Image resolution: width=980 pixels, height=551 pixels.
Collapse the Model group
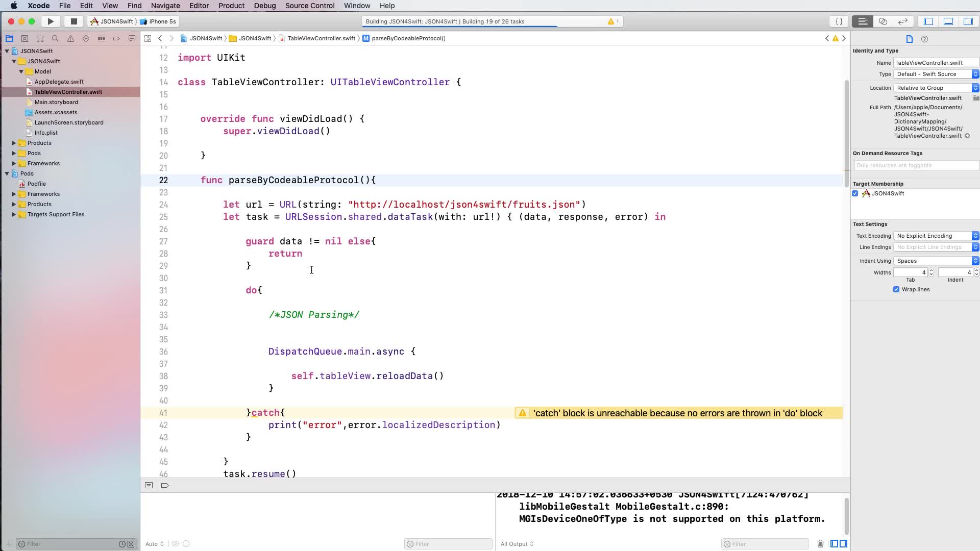coord(21,71)
